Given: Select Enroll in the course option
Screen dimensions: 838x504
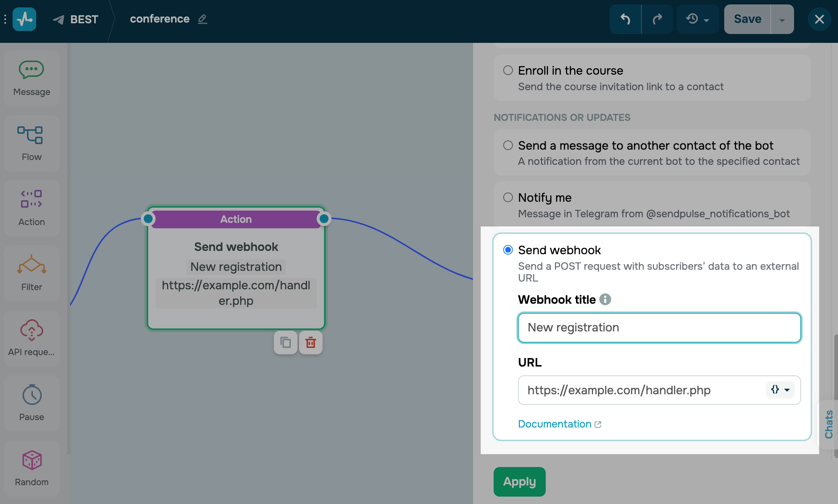Looking at the screenshot, I should tap(508, 70).
